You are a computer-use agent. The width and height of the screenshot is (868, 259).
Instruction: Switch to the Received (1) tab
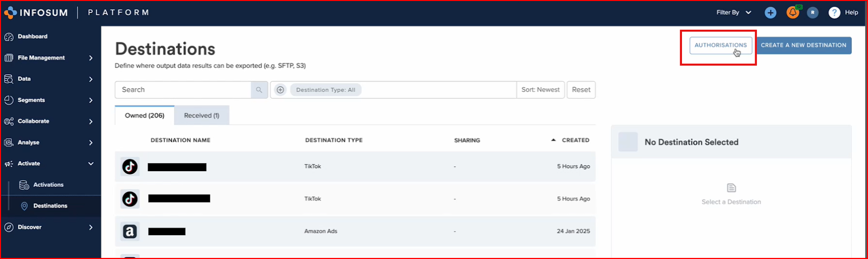[202, 115]
